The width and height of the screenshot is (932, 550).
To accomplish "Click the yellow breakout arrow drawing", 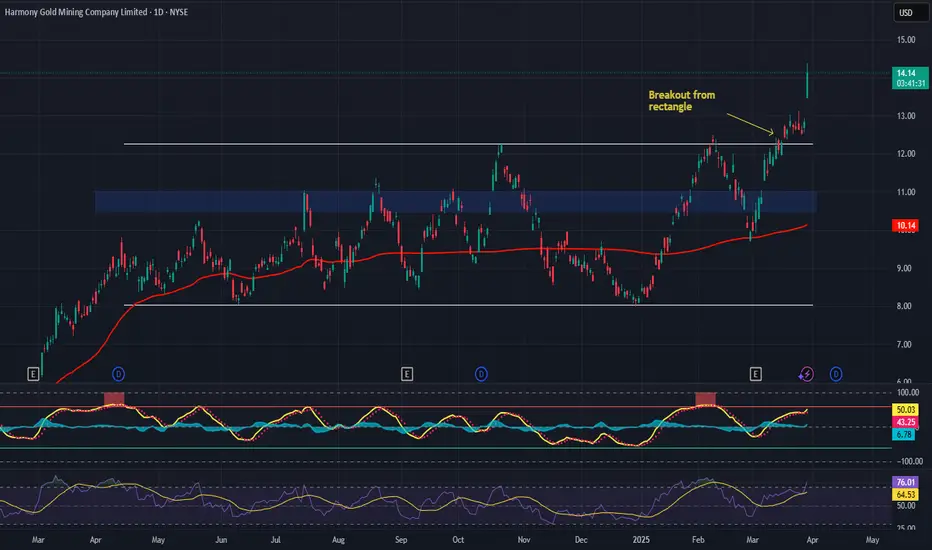I will pos(750,124).
